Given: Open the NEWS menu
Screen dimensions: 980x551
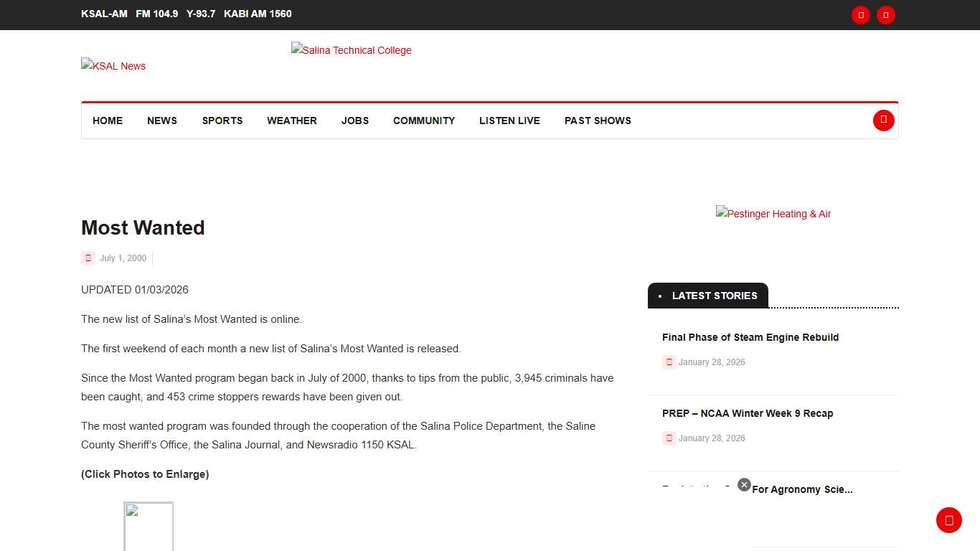Looking at the screenshot, I should point(162,121).
